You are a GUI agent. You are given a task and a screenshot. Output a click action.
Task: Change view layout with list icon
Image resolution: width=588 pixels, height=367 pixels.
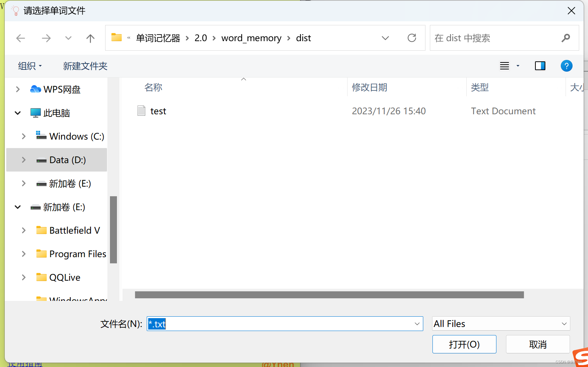coord(505,66)
